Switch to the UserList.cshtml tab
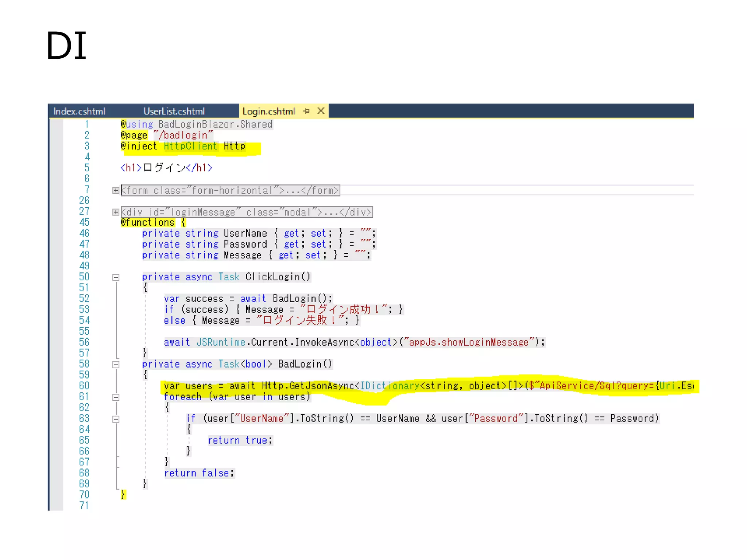The image size is (747, 560). coord(174,111)
